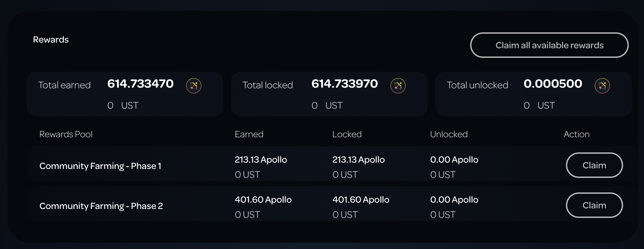Click the 401.60 Apollo locked amount

pos(361,199)
